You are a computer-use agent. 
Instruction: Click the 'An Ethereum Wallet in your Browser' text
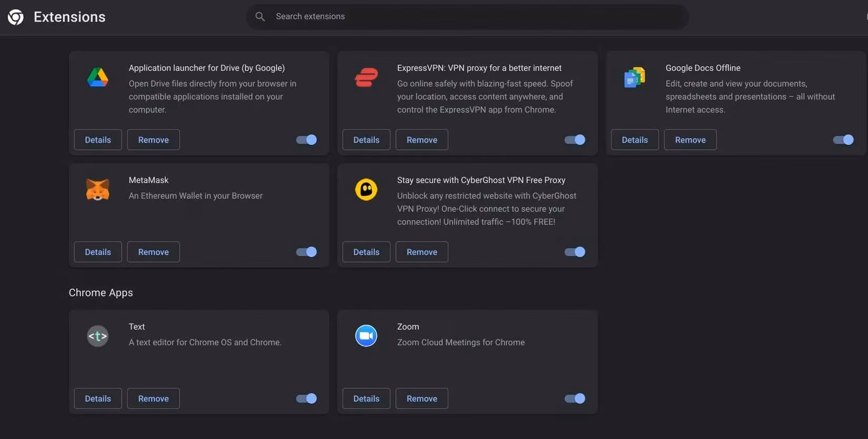tap(196, 196)
